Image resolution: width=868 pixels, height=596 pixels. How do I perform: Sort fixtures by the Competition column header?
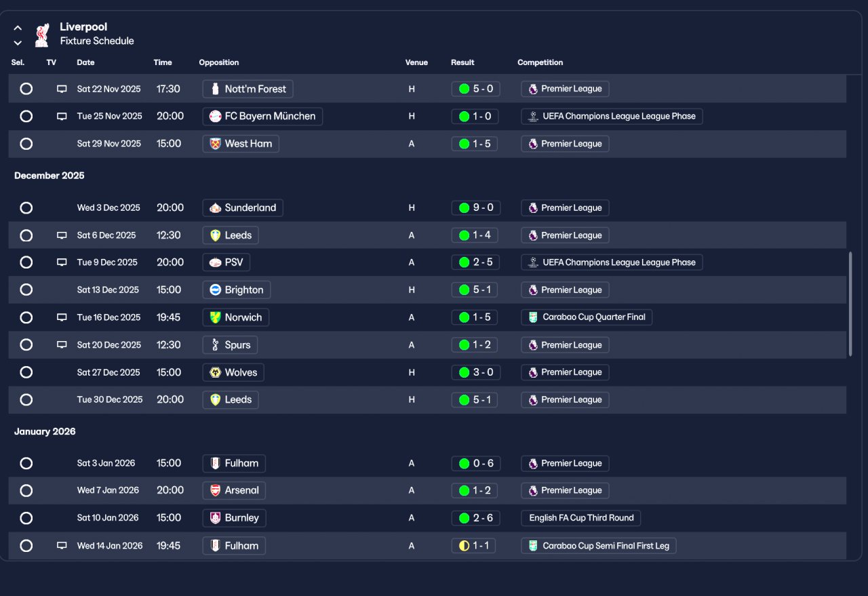pyautogui.click(x=540, y=62)
